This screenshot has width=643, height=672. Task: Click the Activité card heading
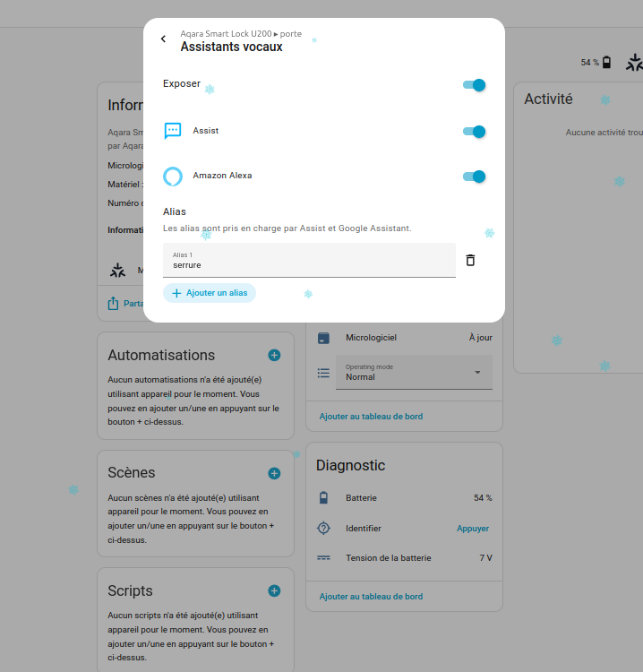point(548,99)
